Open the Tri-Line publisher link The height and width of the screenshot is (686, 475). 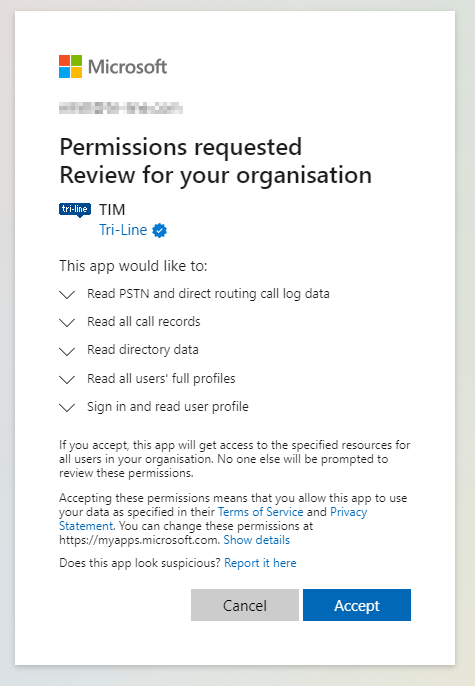[x=123, y=230]
